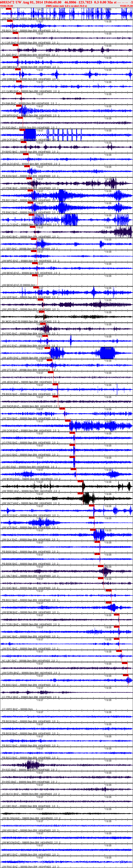The image size is (133, 868).
Task: Select the UW EDM EHZ trace label
Action: [x=31, y=613]
